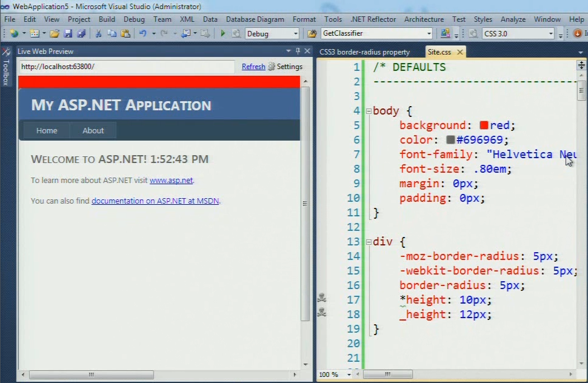Cut selection using the scissors icon
The image size is (588, 383).
98,34
